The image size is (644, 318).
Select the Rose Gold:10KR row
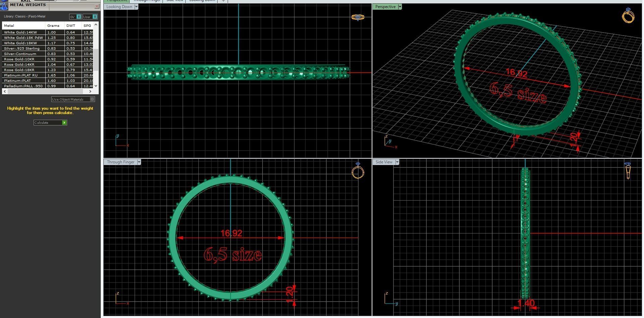[x=48, y=59]
